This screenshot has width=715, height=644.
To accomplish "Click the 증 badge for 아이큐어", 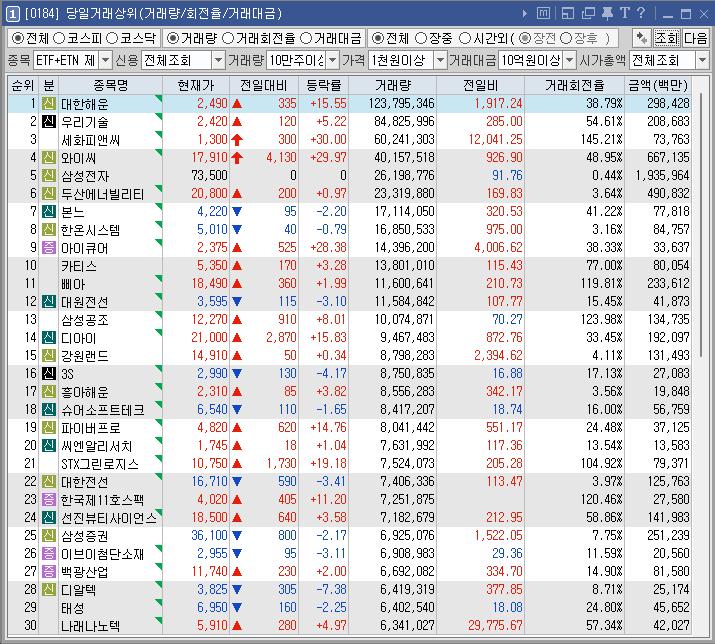I will [x=49, y=248].
